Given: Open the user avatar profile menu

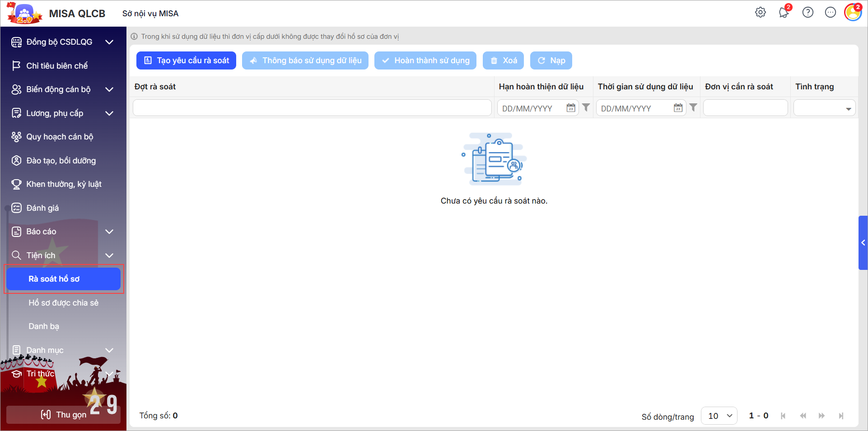Looking at the screenshot, I should tap(853, 13).
